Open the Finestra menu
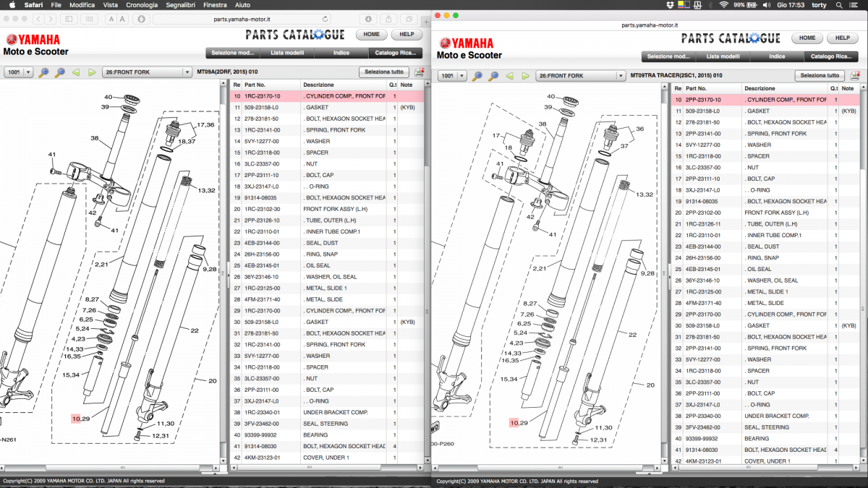The image size is (868, 488). [x=216, y=5]
